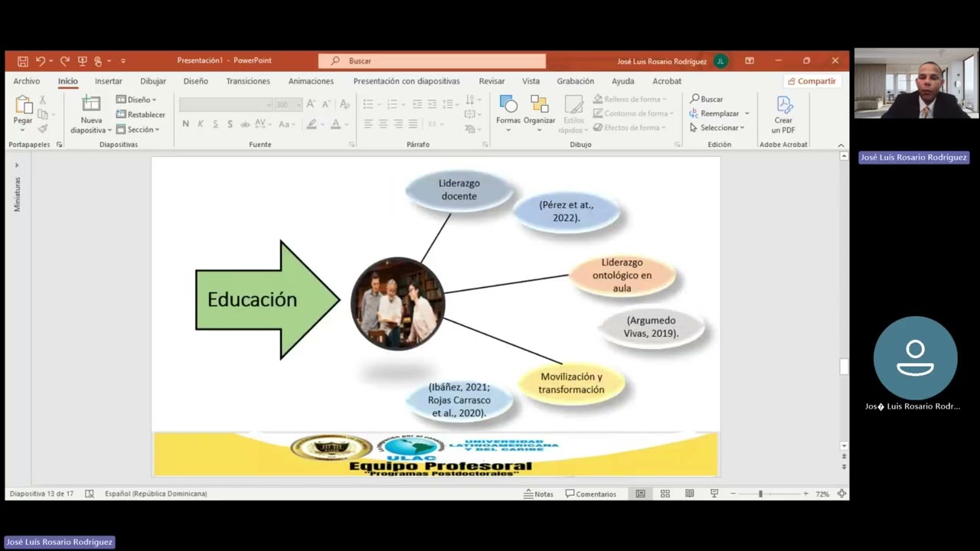980x551 pixels.
Task: Open Efectos de forma dropdown
Action: 630,128
